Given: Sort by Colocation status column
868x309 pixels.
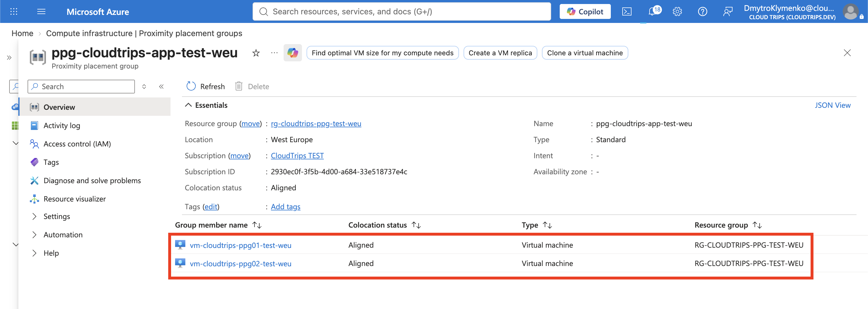Looking at the screenshot, I should pyautogui.click(x=384, y=225).
